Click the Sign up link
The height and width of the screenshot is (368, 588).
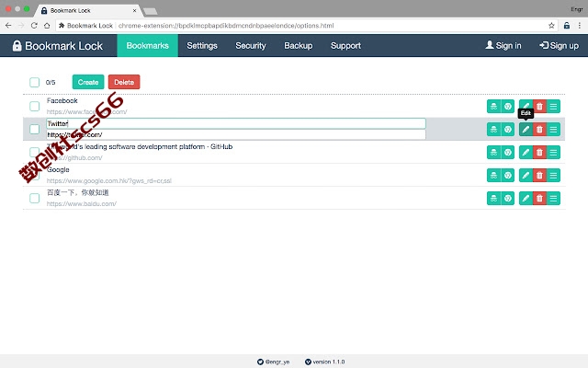pos(560,45)
